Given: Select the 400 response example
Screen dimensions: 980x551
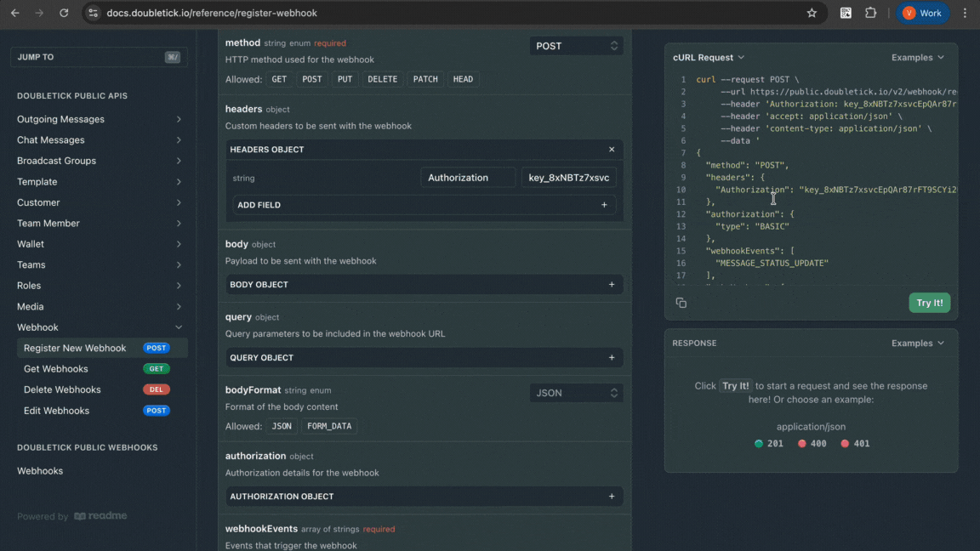Looking at the screenshot, I should tap(812, 443).
